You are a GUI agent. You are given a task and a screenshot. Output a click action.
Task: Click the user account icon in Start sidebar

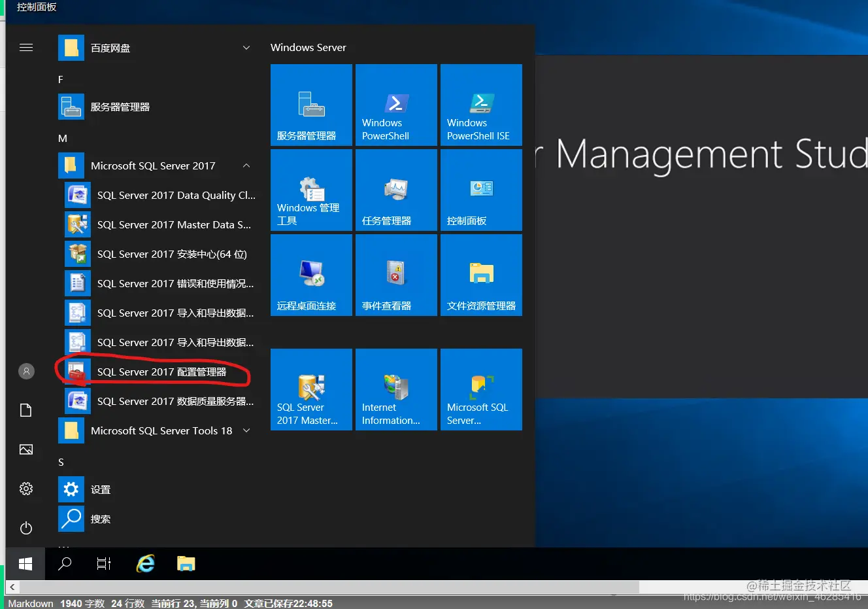(x=26, y=371)
